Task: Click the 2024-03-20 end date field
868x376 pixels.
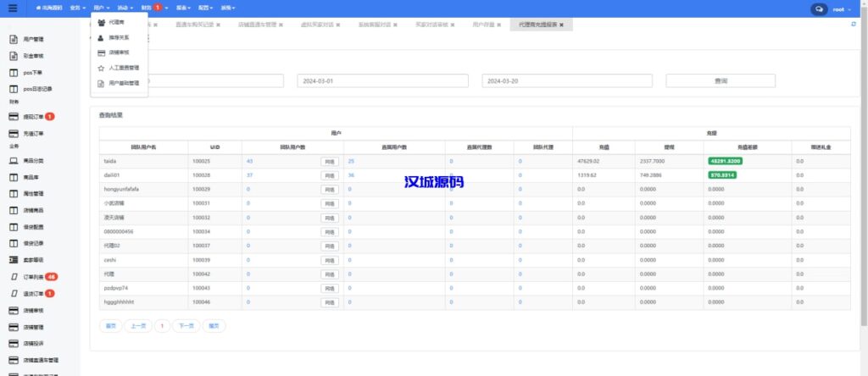Action: pos(567,80)
